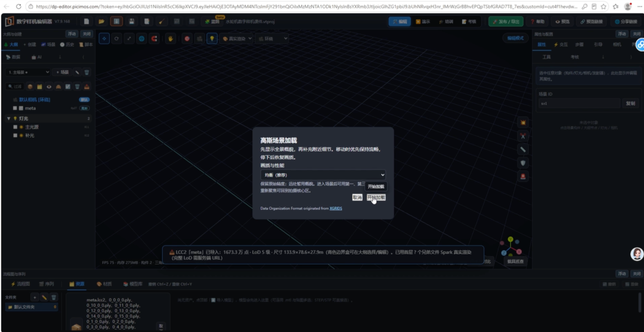
Task: Open the XGRIDS link
Action: (x=336, y=208)
